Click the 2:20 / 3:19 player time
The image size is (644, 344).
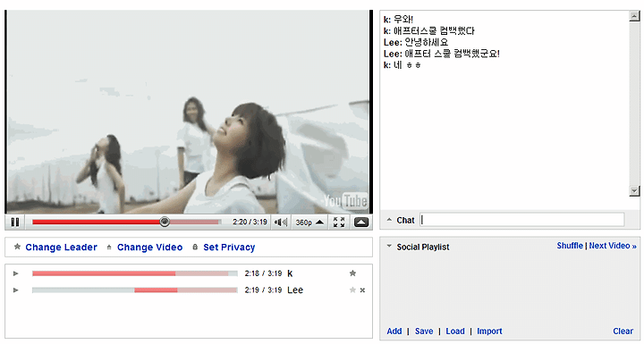point(250,222)
